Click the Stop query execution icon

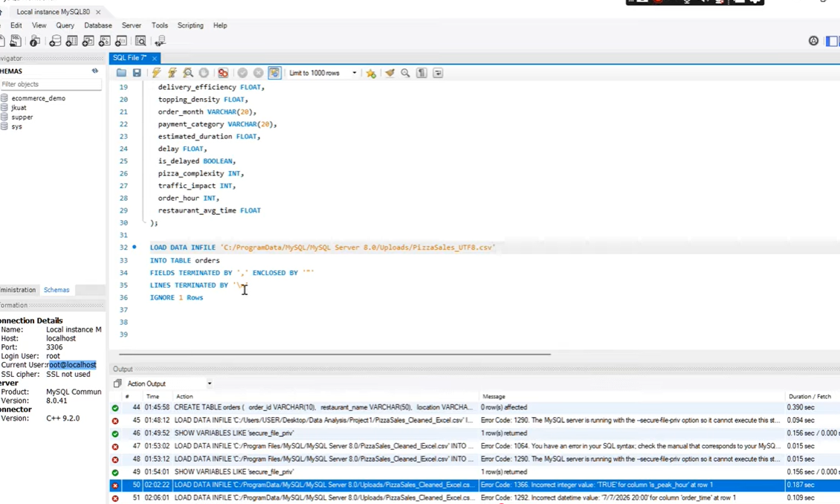[204, 73]
